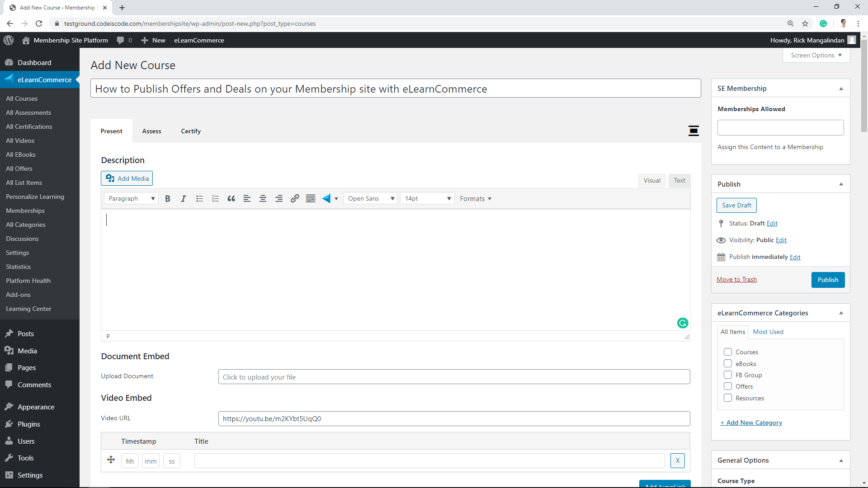The image size is (868, 488).
Task: Collapse the SE Membership panel
Action: click(841, 89)
